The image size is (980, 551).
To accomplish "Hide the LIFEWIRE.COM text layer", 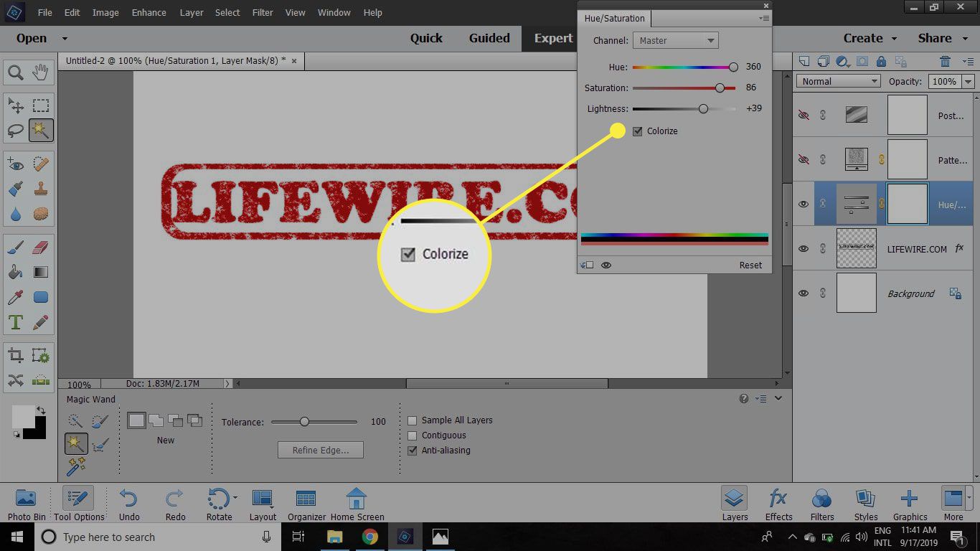I will (x=804, y=249).
